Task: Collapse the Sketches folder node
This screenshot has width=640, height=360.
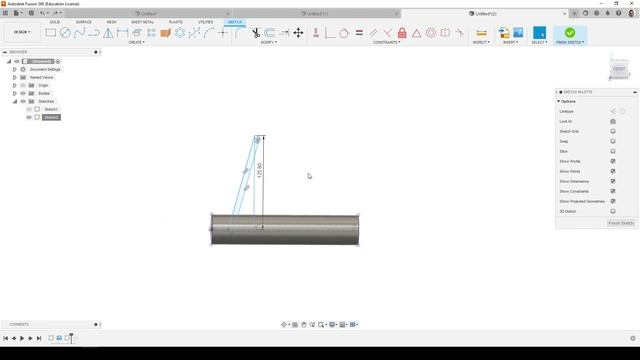Action: point(15,101)
